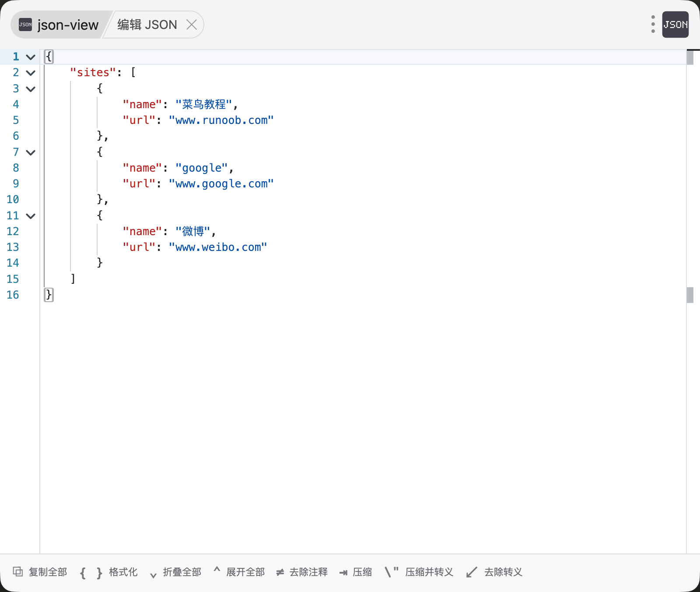The height and width of the screenshot is (592, 700).
Task: Click the compress arrow icon
Action: 343,572
